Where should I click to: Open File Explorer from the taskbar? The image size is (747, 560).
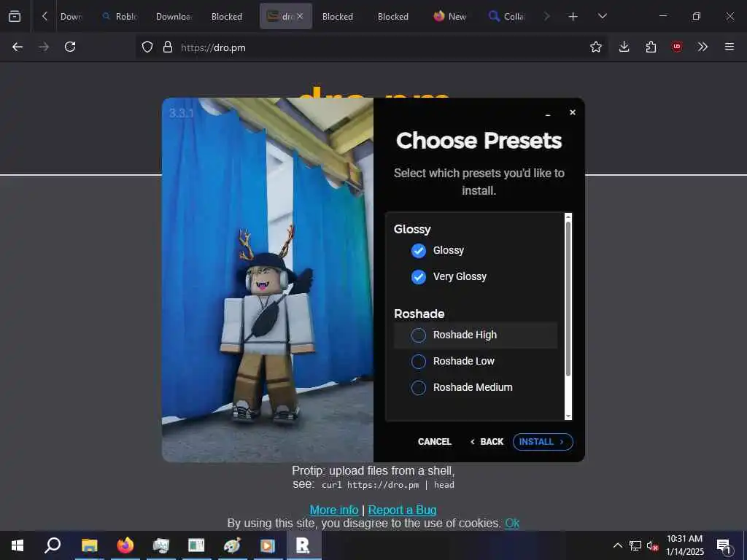[89, 545]
